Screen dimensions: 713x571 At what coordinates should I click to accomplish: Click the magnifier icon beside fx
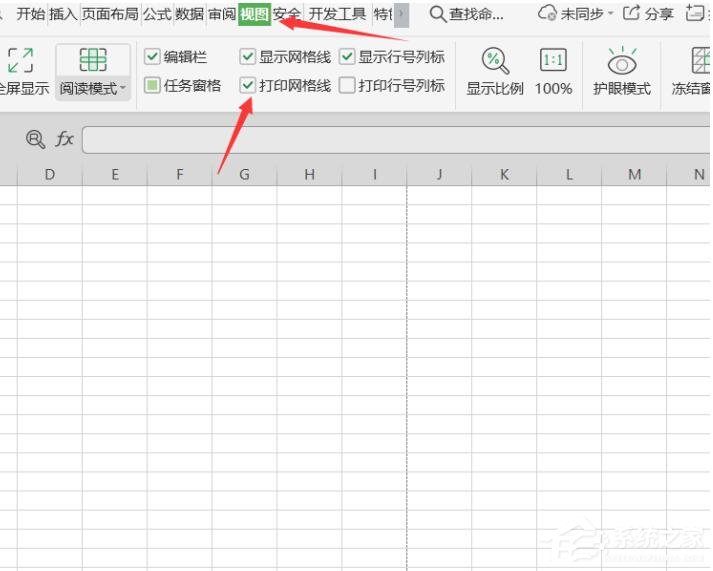36,140
